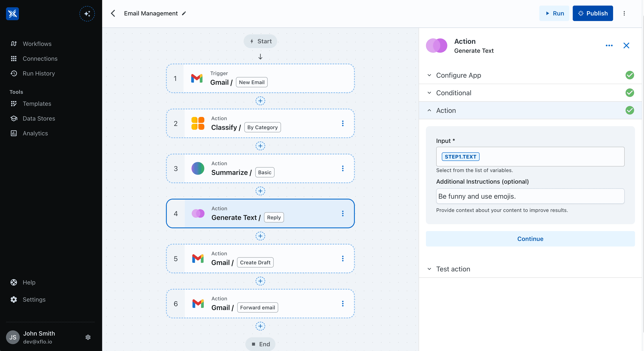Open Workflows in the sidebar
The height and width of the screenshot is (351, 644).
point(37,44)
